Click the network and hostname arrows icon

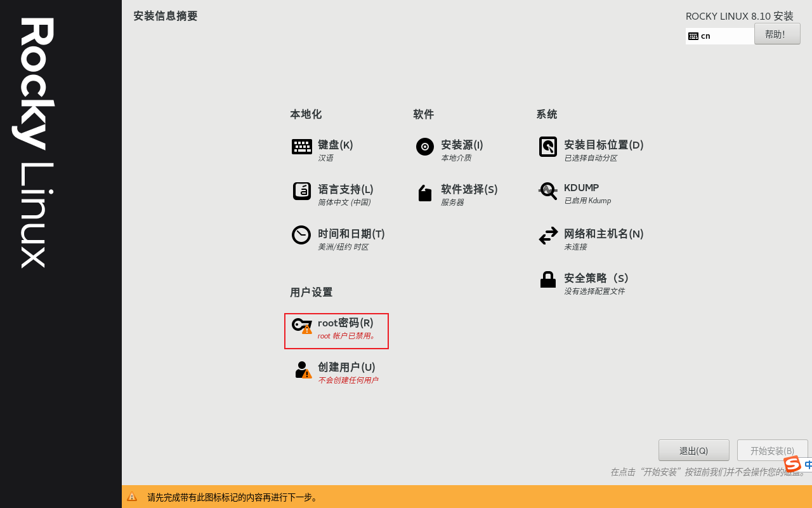pyautogui.click(x=548, y=236)
